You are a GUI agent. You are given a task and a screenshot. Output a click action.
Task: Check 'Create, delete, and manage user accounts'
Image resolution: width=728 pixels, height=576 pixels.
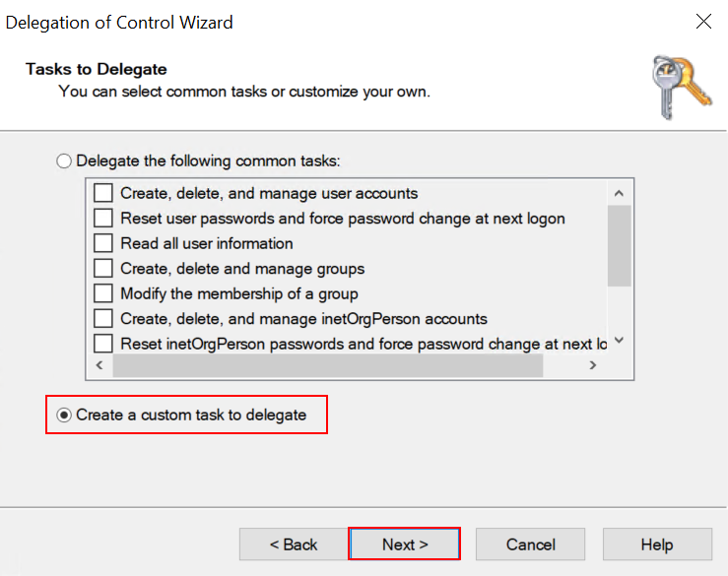pyautogui.click(x=103, y=193)
